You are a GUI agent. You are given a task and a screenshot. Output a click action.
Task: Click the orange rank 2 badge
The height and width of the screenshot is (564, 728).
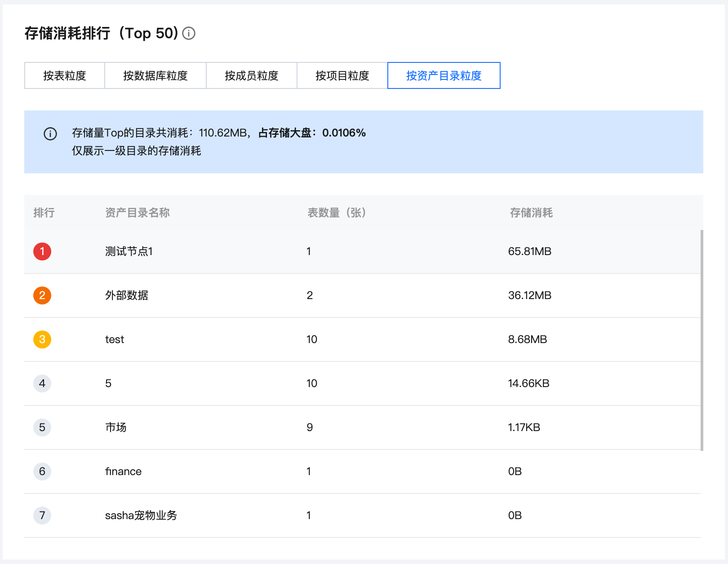[x=42, y=295]
